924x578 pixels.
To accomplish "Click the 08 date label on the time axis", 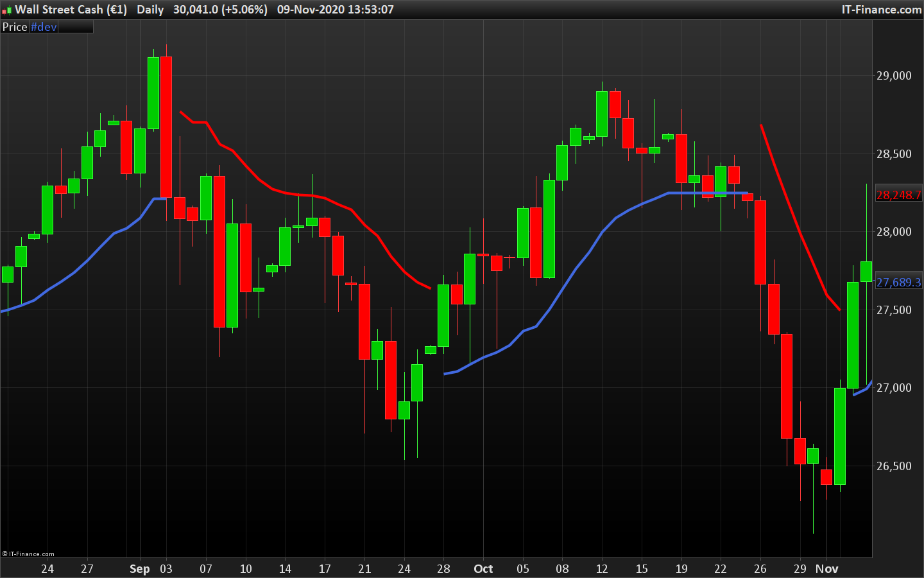I will 562,569.
